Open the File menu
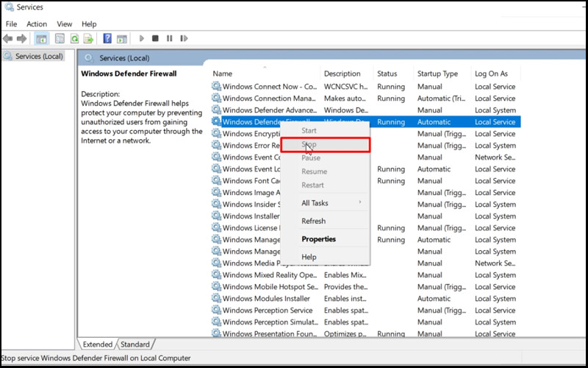This screenshot has height=368, width=588. [x=11, y=24]
